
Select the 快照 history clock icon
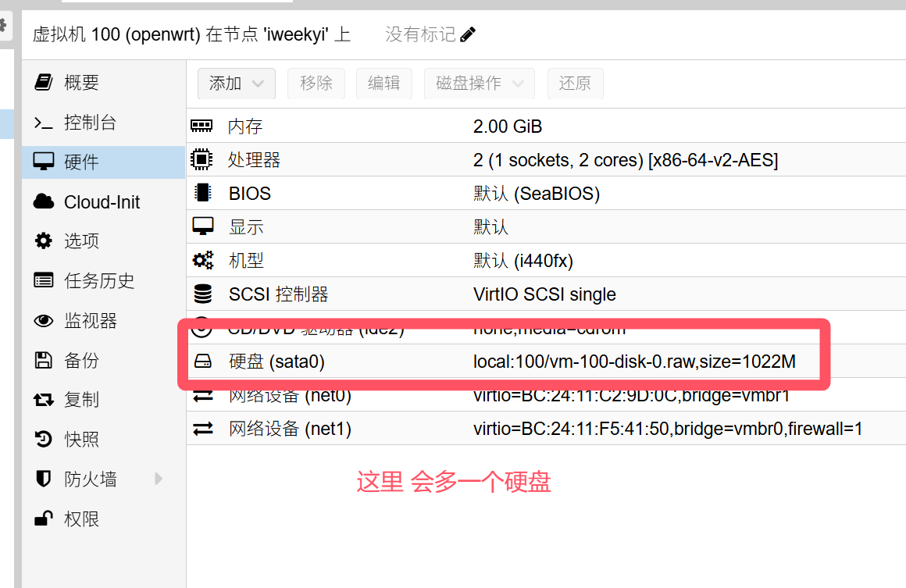(44, 440)
